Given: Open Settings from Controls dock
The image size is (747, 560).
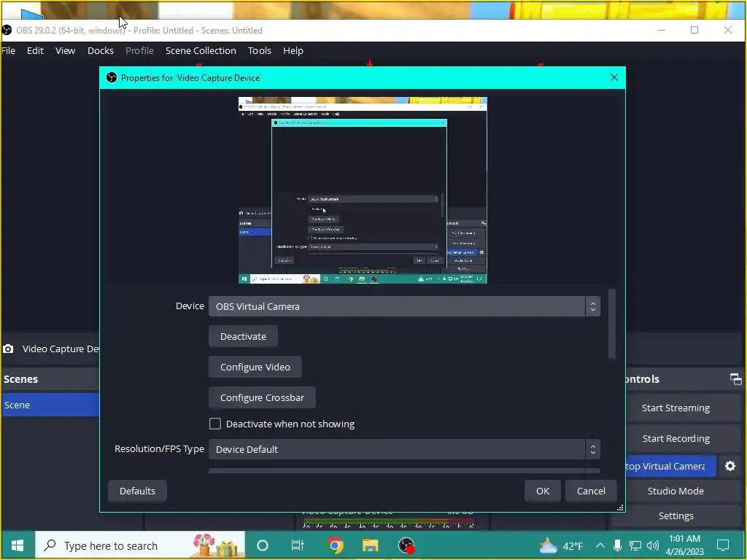Looking at the screenshot, I should click(x=676, y=516).
